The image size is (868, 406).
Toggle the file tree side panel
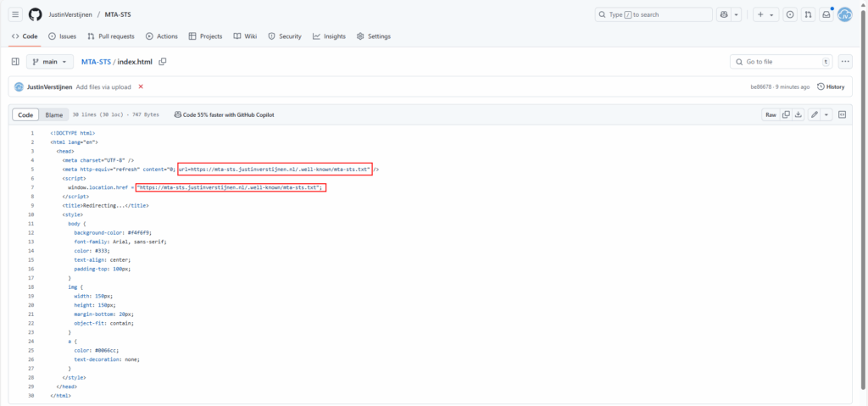(15, 62)
